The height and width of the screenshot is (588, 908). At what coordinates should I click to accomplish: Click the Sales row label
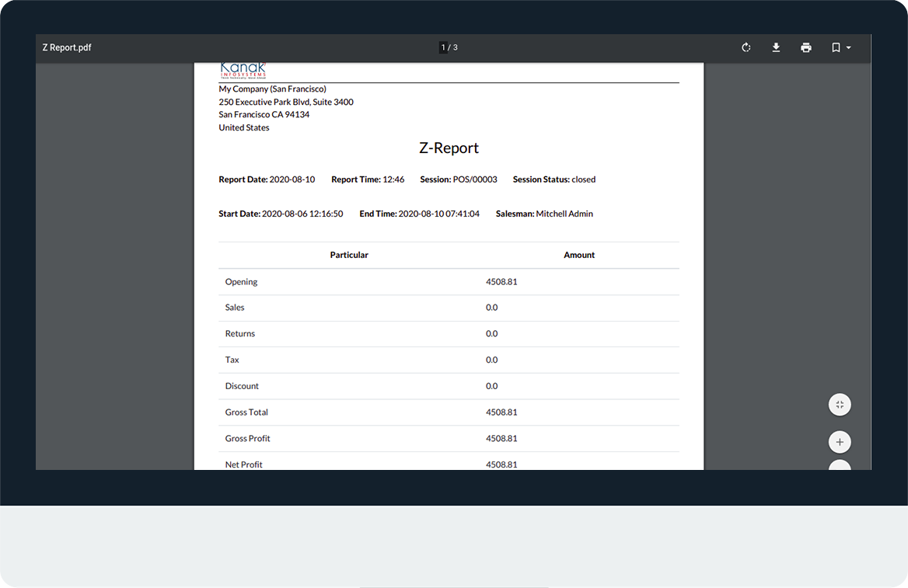point(235,308)
